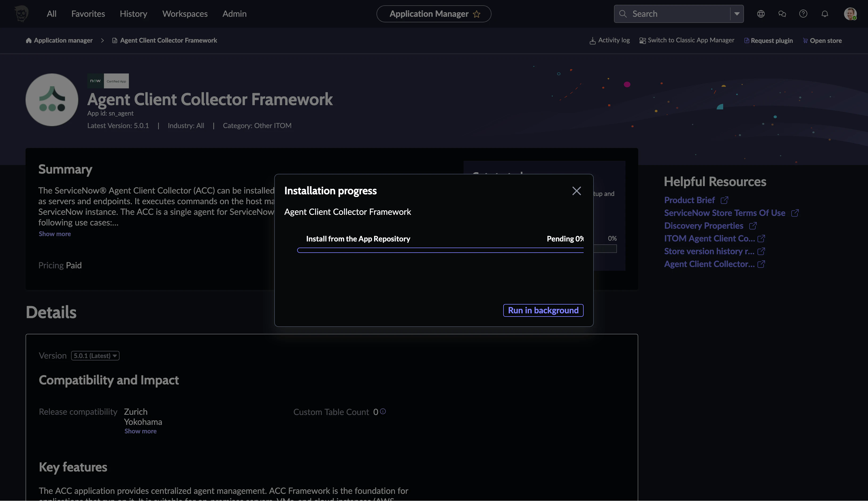
Task: Open the help question mark icon
Action: (803, 14)
